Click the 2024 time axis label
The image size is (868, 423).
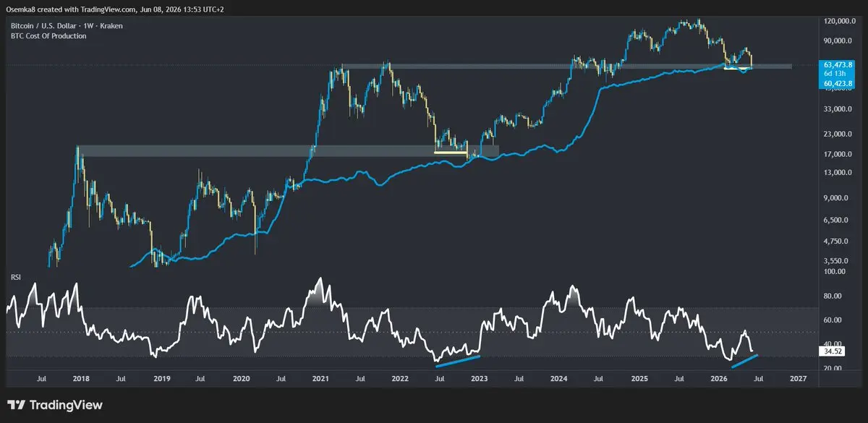pos(558,379)
